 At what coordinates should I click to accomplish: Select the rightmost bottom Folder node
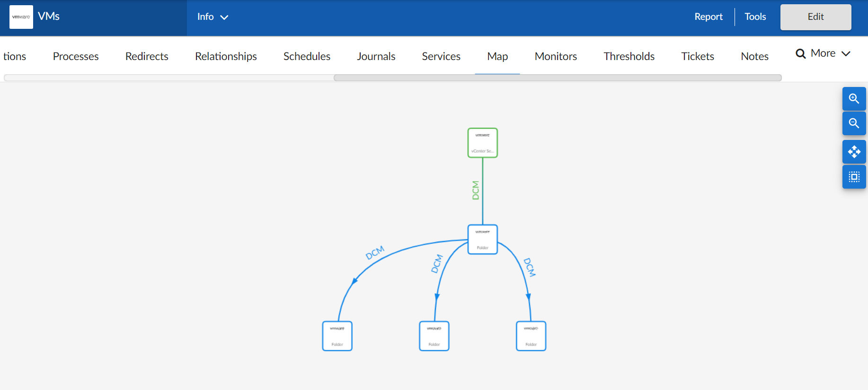pos(531,336)
